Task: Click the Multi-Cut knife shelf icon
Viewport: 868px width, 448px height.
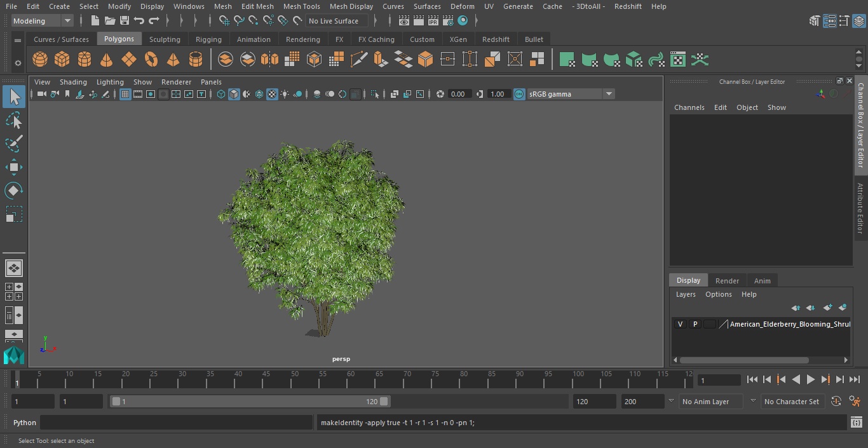Action: 359,60
